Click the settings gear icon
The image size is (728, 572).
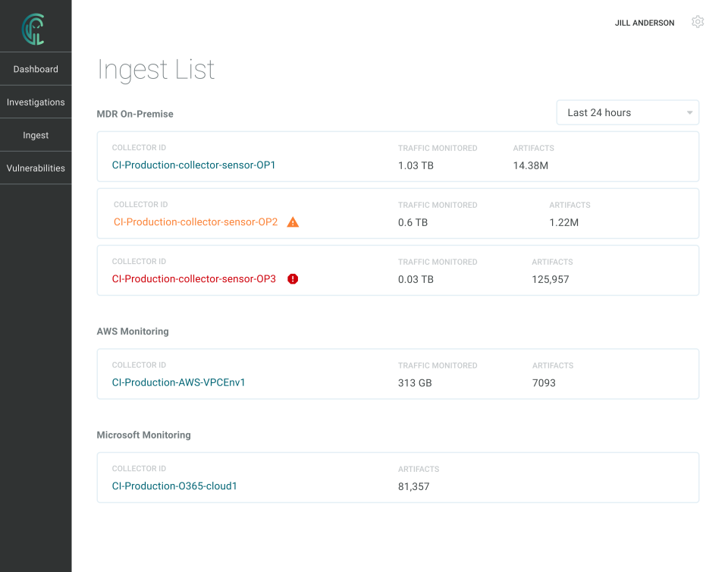[698, 22]
